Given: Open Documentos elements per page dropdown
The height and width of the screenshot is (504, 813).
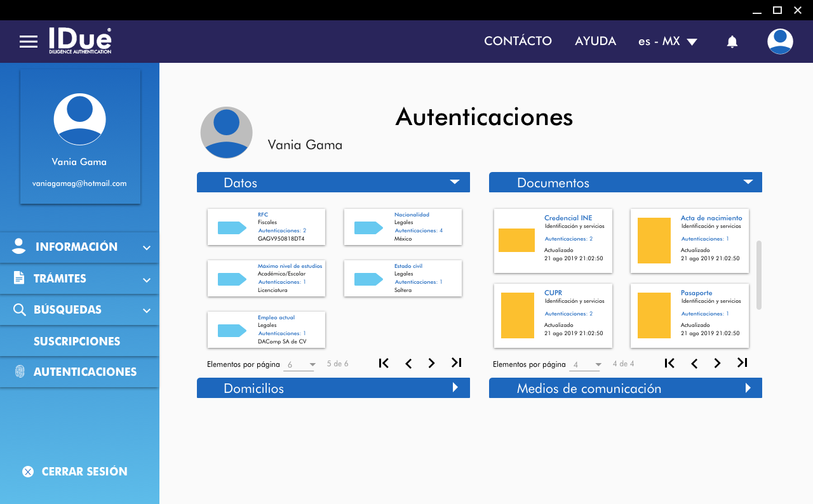Looking at the screenshot, I should (x=586, y=365).
